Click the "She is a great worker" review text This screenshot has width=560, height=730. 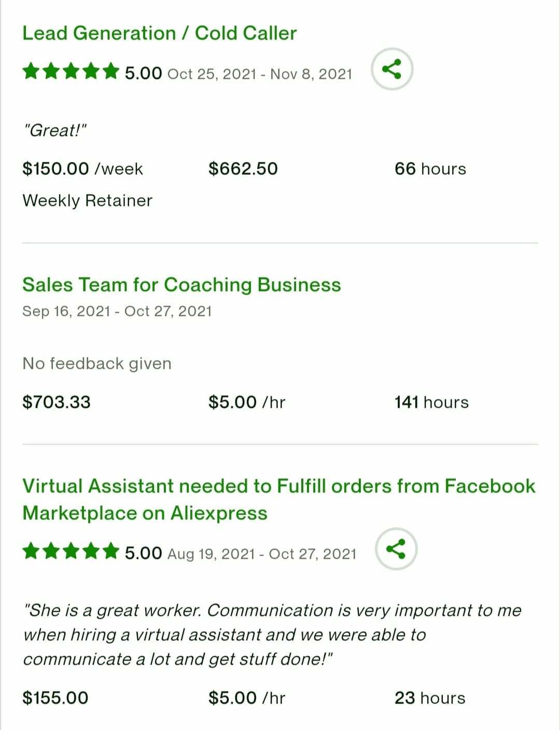coord(272,635)
